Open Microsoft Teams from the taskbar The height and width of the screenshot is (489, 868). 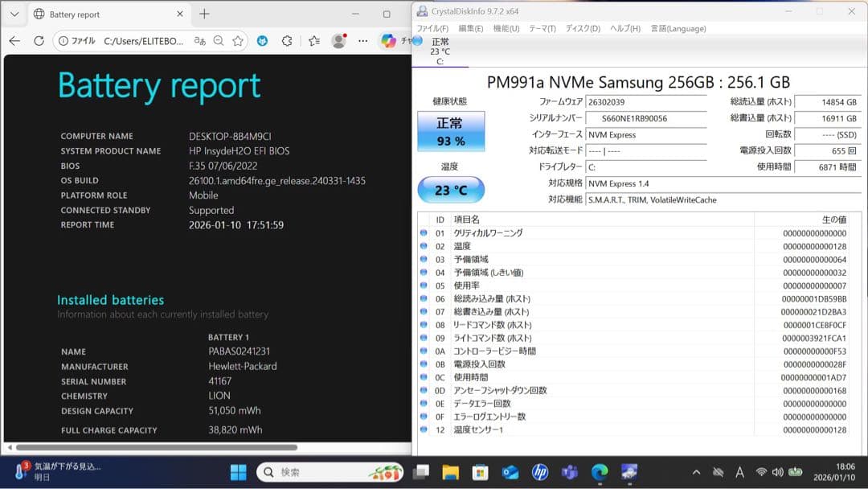click(x=569, y=472)
